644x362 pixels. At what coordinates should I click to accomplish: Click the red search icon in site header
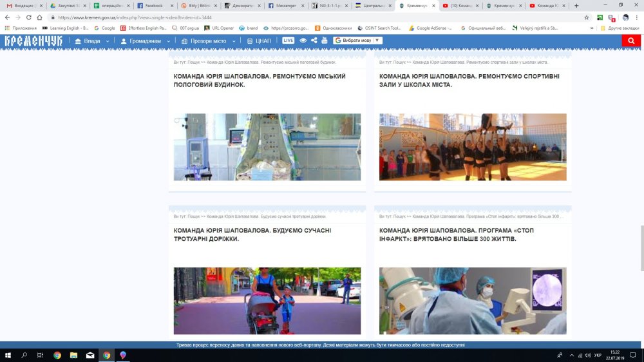coord(631,41)
